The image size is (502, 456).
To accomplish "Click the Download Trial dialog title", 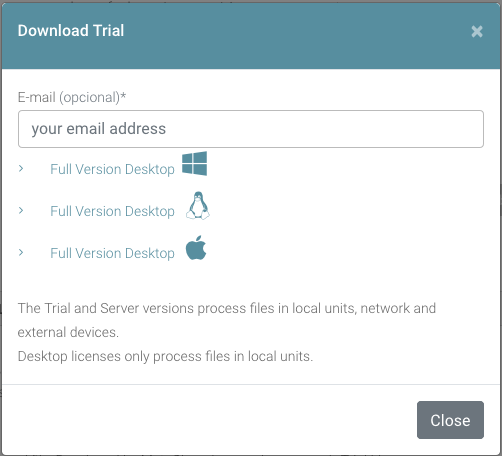I will [x=71, y=31].
